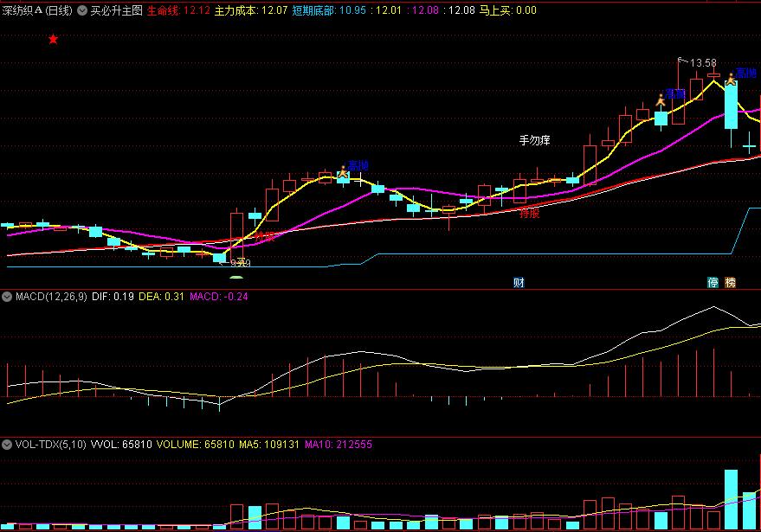This screenshot has width=761, height=532.
Task: Click the 马上买: 0.00 value
Action: (507, 10)
